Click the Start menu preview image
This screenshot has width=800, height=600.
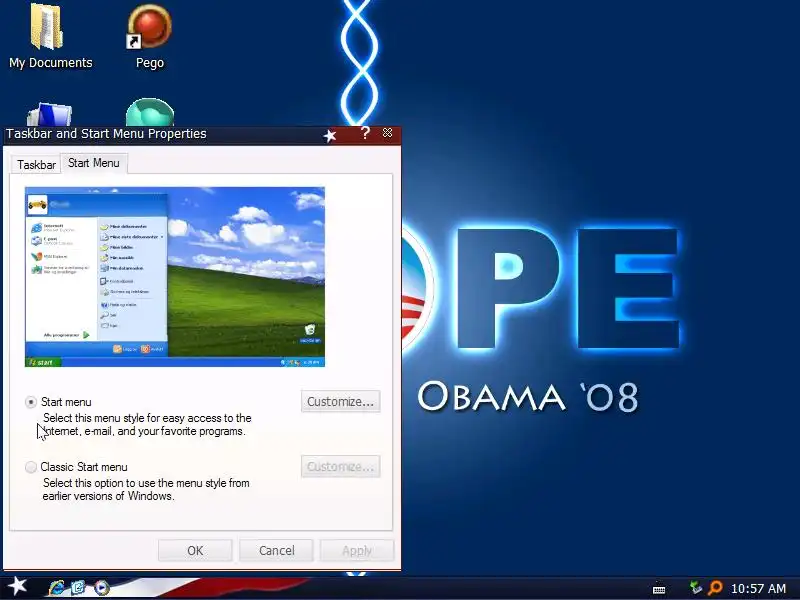(174, 277)
